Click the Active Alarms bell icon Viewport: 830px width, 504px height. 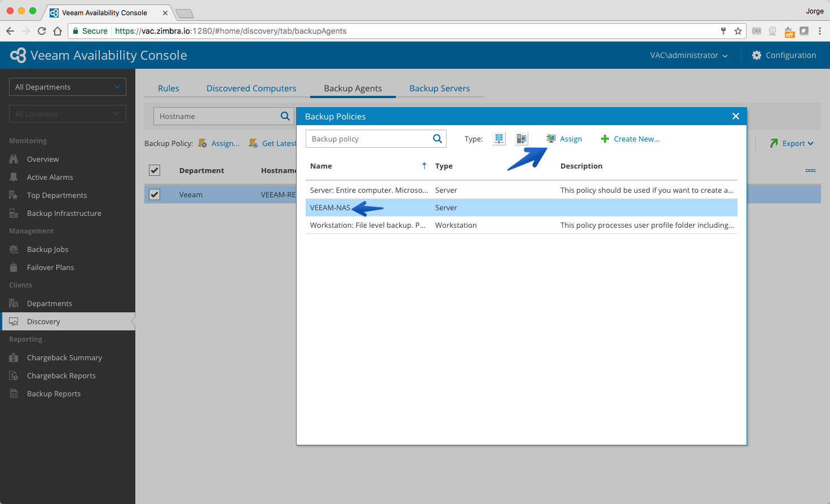click(14, 177)
